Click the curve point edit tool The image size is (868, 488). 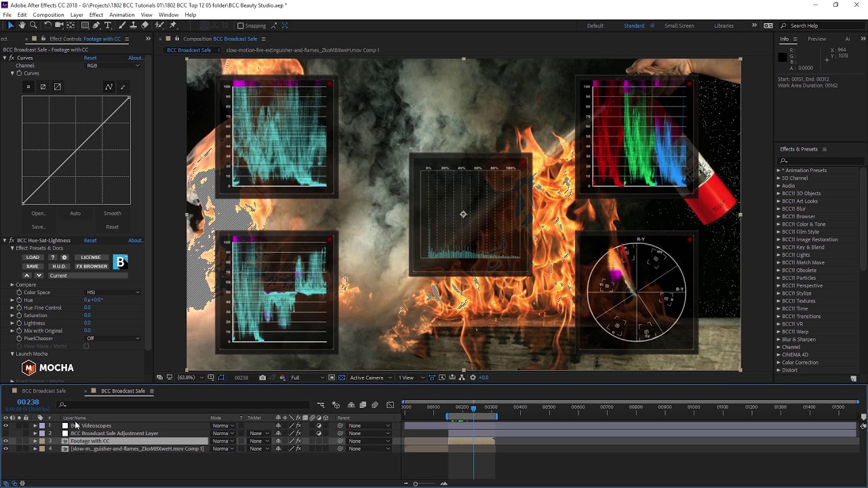coord(108,87)
